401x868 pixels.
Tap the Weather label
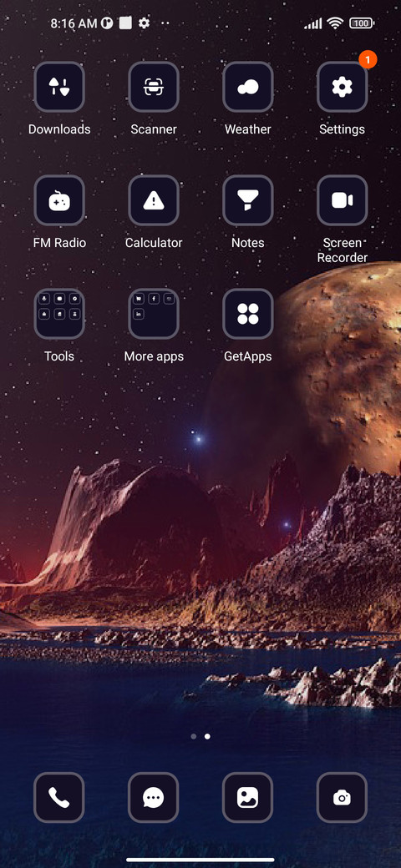coord(247,129)
